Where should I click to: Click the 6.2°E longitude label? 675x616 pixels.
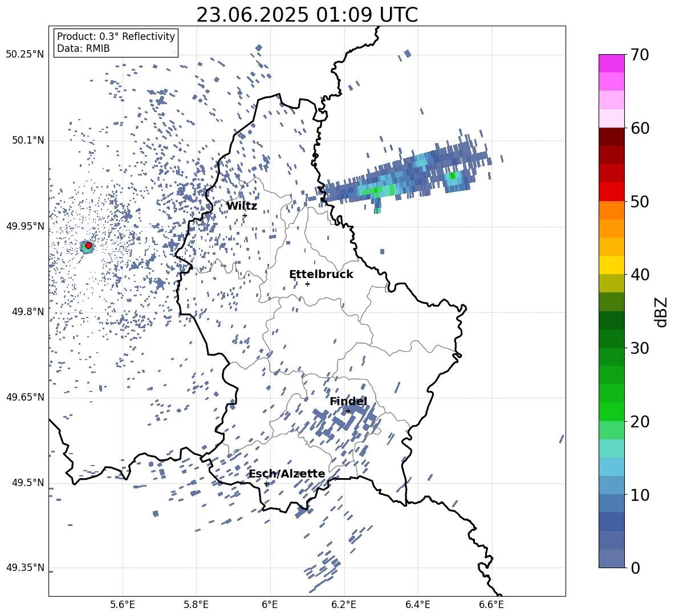coord(344,605)
